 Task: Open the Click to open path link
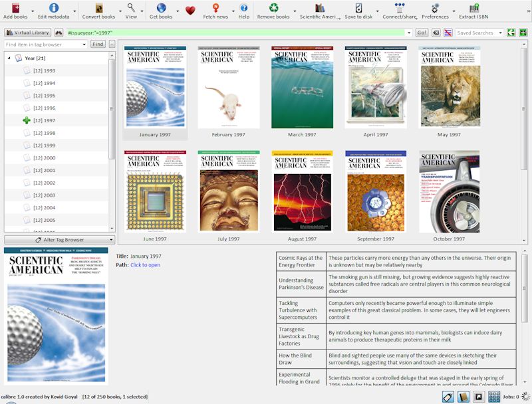[145, 265]
